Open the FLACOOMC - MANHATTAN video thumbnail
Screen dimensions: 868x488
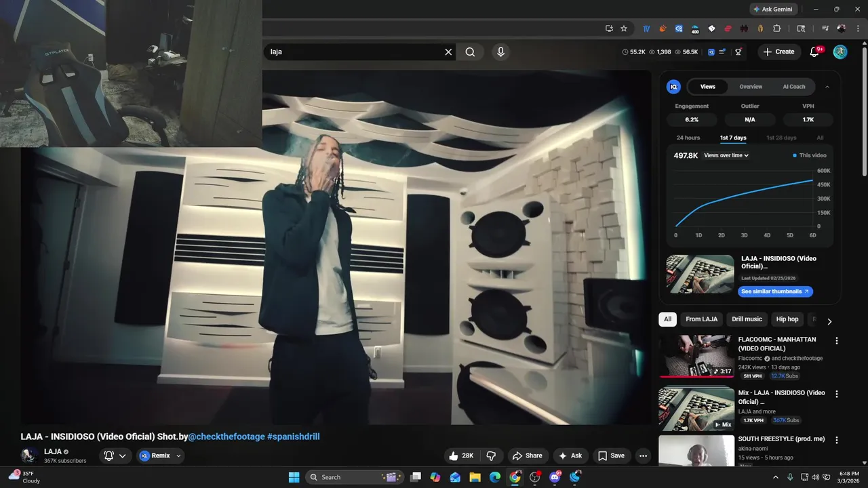click(696, 357)
